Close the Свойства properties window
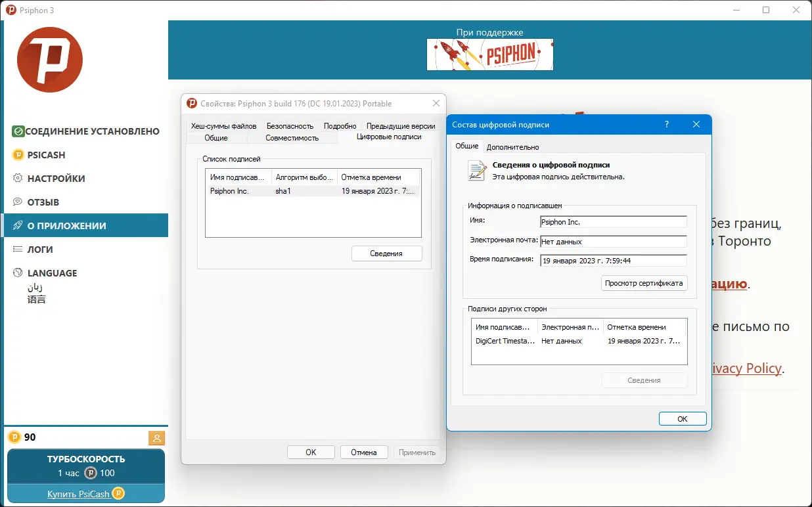Screen dimensions: 812x507 tap(436, 103)
